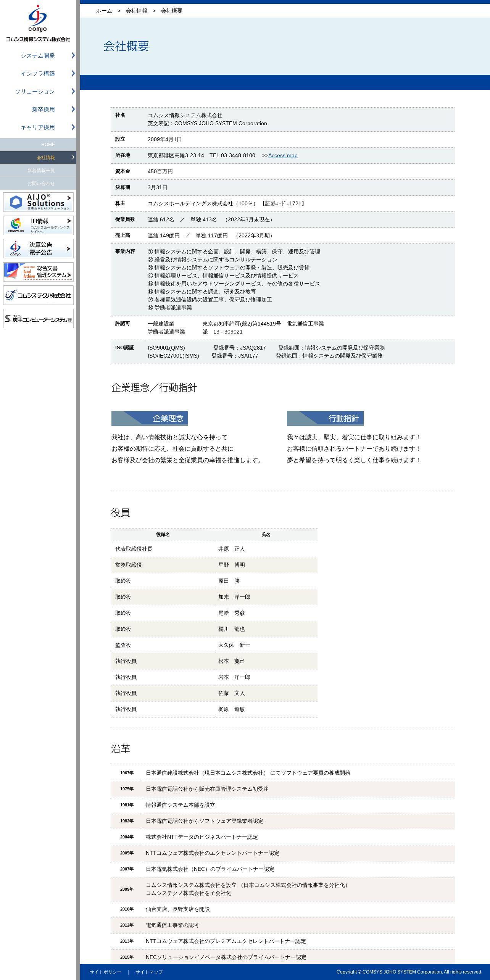Open the コムシステクノ株式会社 banner
Screen dimensions: 490x980
(x=38, y=295)
